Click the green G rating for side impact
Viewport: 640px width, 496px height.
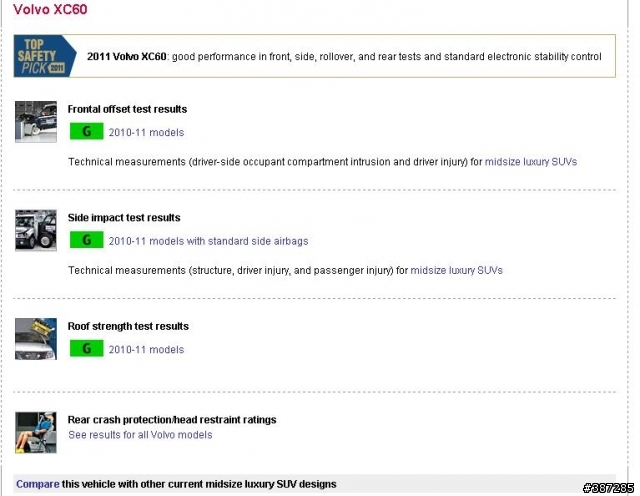point(87,240)
